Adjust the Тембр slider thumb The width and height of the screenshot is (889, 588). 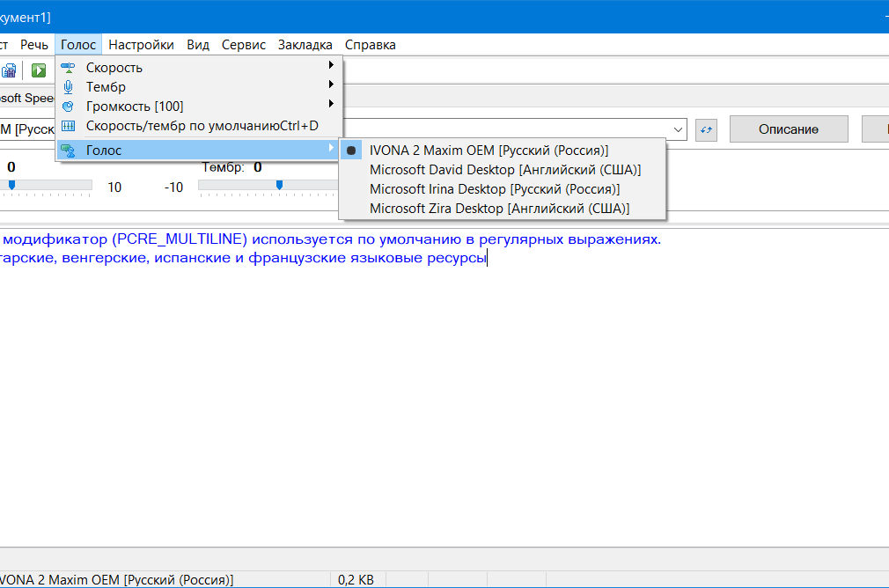279,185
